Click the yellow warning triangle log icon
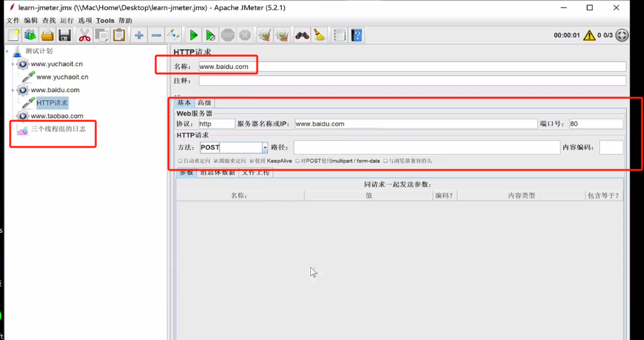Image resolution: width=644 pixels, height=340 pixels. click(x=589, y=35)
